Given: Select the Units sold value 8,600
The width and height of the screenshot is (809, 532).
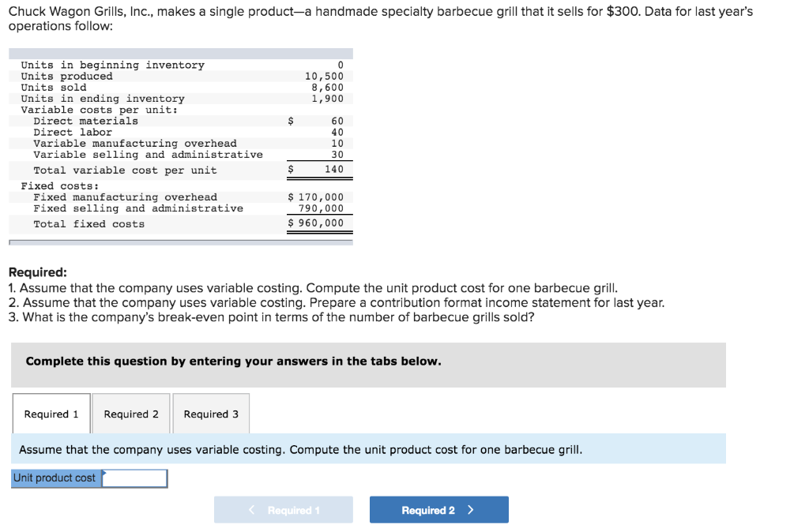Looking at the screenshot, I should pyautogui.click(x=327, y=88).
